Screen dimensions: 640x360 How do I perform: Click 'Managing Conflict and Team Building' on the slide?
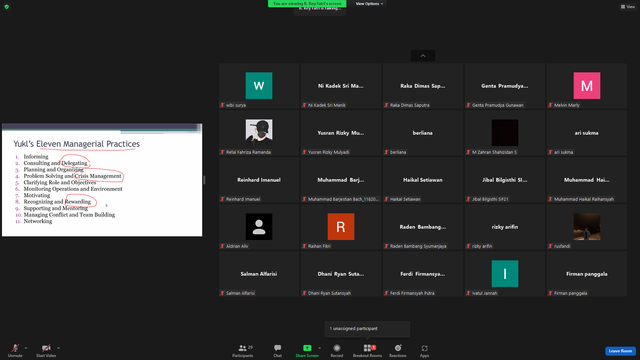point(69,215)
